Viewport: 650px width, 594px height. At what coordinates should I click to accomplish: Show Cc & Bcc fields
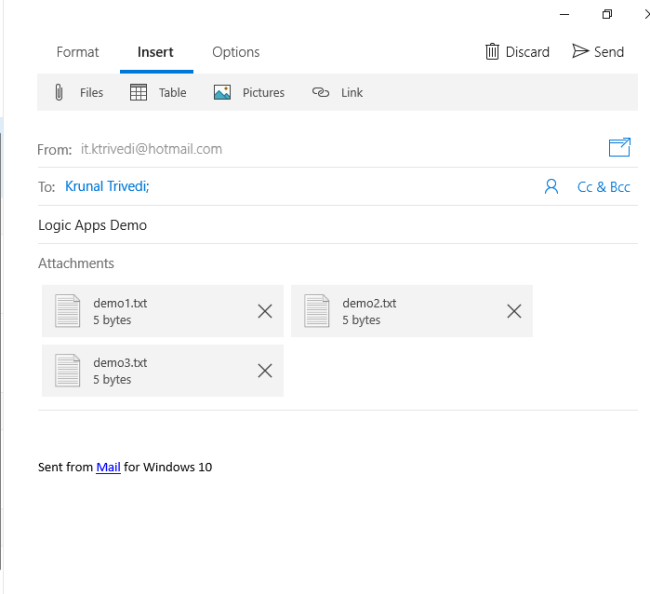point(604,187)
